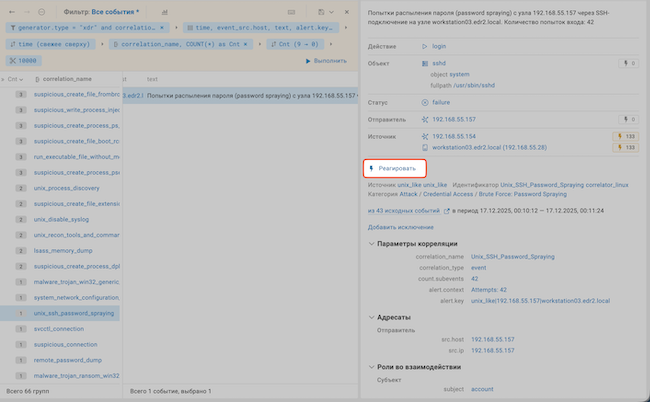Open the save options chevron

331,12
